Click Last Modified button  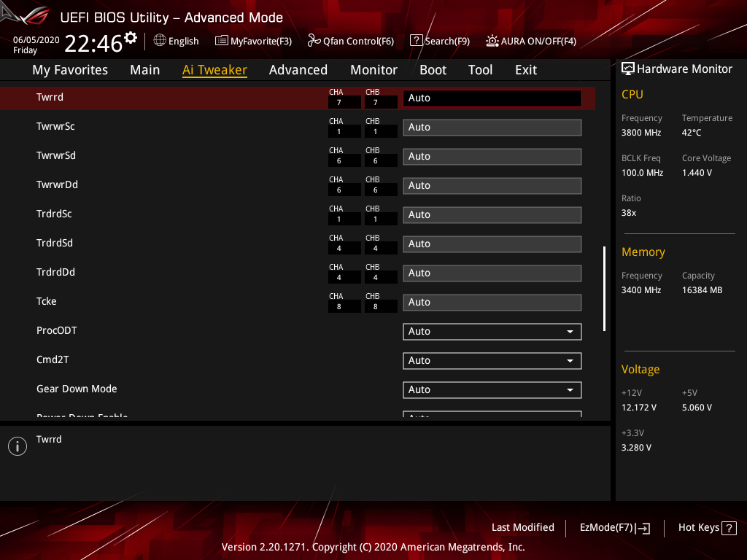coord(522,528)
